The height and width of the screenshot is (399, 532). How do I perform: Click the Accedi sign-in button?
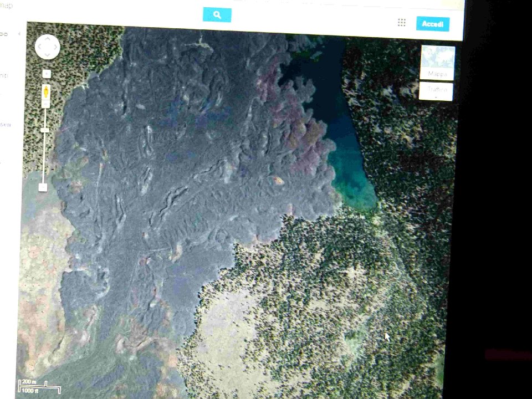(x=433, y=24)
